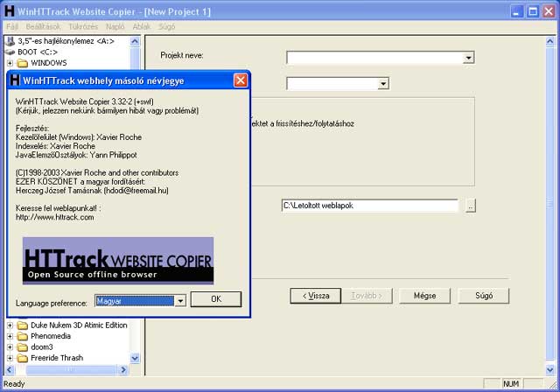Click the Mégse cancel button
The height and width of the screenshot is (392, 560).
pyautogui.click(x=424, y=296)
